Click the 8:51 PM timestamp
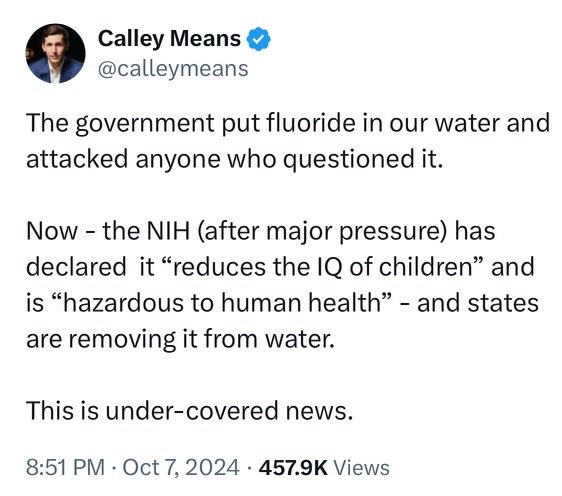Screen dimensions: 562x496 click(66, 468)
